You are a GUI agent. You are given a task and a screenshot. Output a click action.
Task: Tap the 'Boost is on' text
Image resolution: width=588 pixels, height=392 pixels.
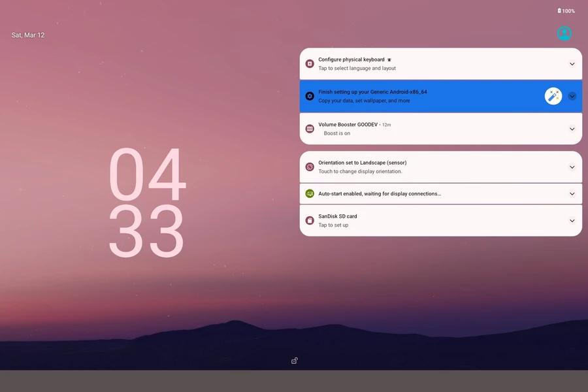(336, 133)
